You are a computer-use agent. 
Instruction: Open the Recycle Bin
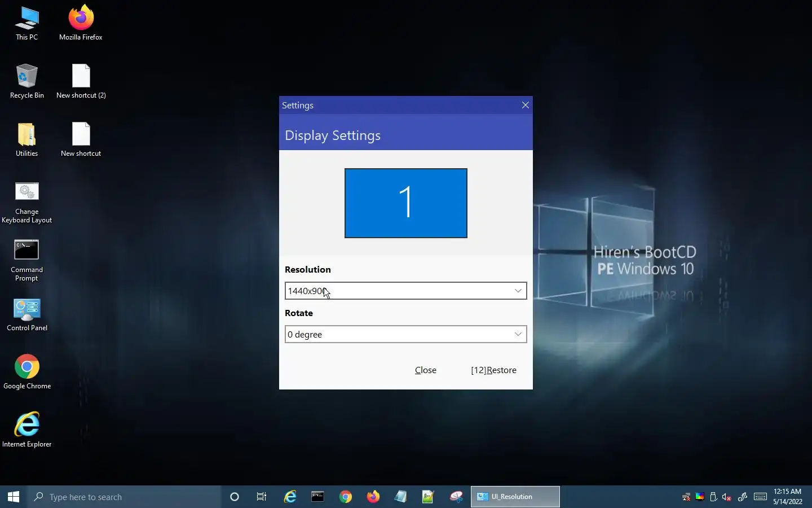[x=27, y=82]
